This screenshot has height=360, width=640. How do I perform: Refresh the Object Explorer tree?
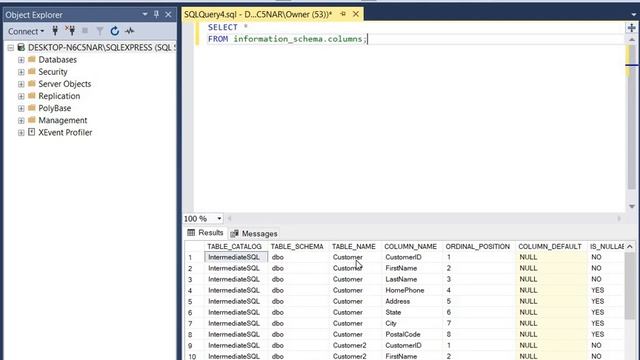(115, 31)
